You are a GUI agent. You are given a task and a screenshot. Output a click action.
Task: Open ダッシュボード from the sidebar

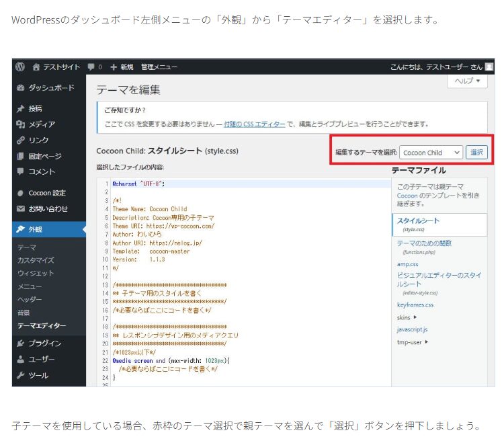pos(50,88)
